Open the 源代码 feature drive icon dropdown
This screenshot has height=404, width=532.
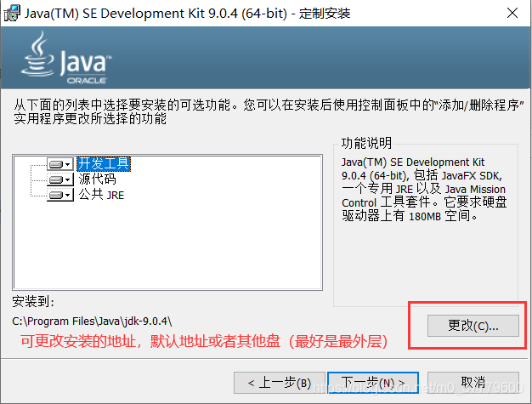pyautogui.click(x=60, y=179)
